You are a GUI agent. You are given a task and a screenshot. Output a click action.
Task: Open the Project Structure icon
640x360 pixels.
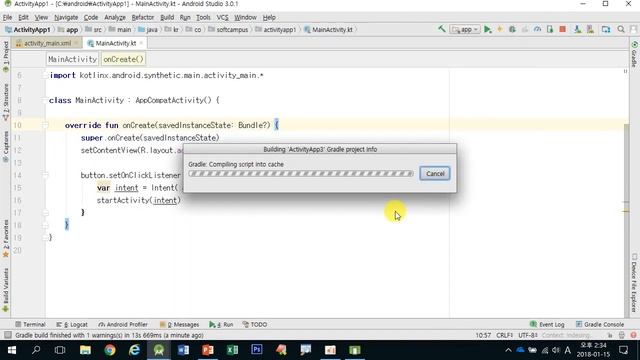pos(606,29)
